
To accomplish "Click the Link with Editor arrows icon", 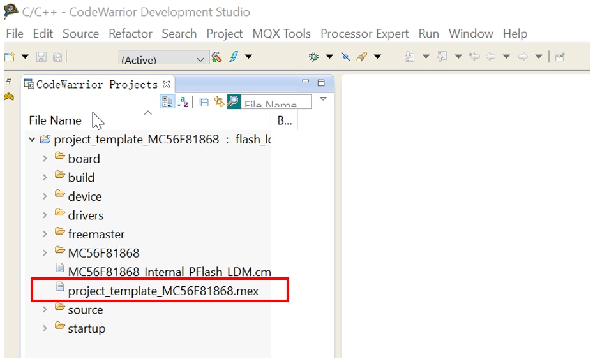I will pos(219,102).
